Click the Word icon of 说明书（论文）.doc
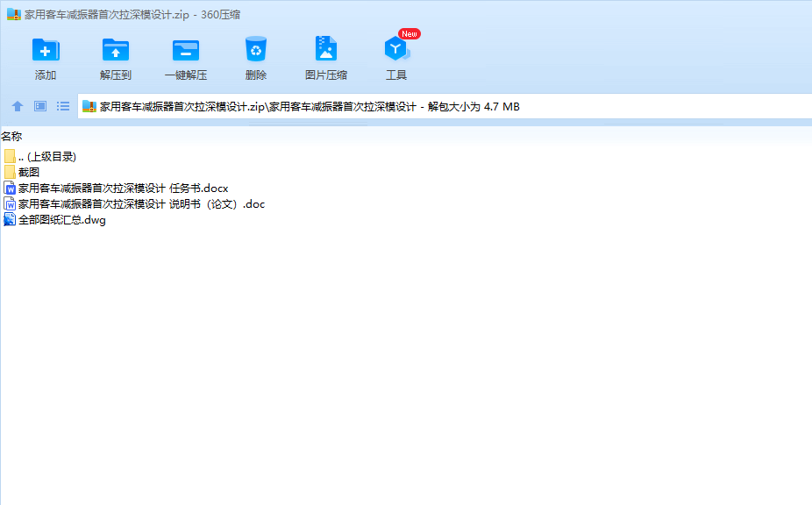This screenshot has width=812, height=505. 10,204
